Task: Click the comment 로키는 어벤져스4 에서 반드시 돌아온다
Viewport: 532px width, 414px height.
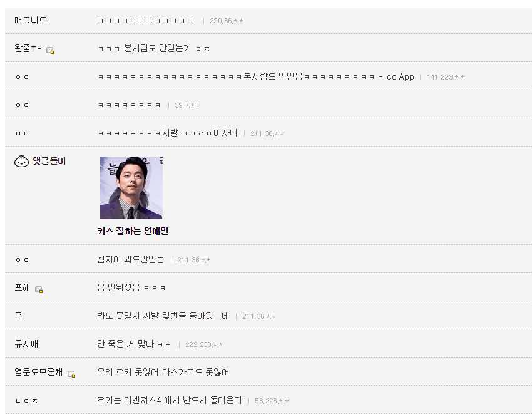Action: pos(170,400)
